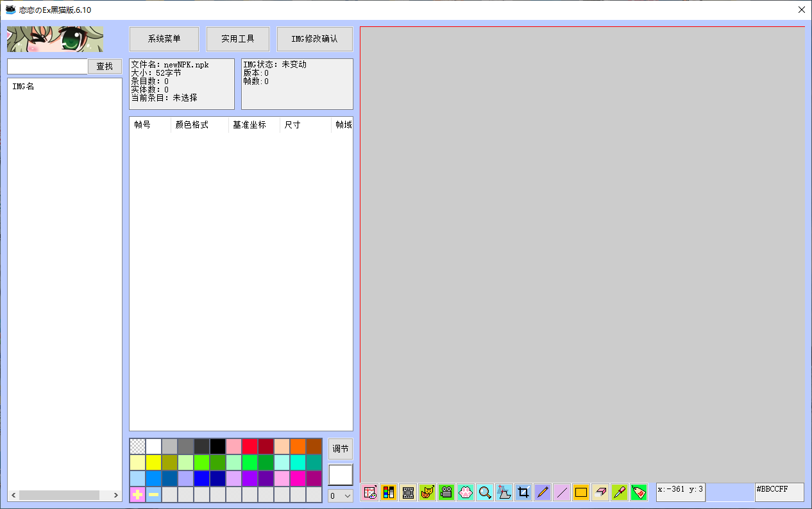This screenshot has width=812, height=509.
Task: Click the pink paw selection icon
Action: coord(466,492)
